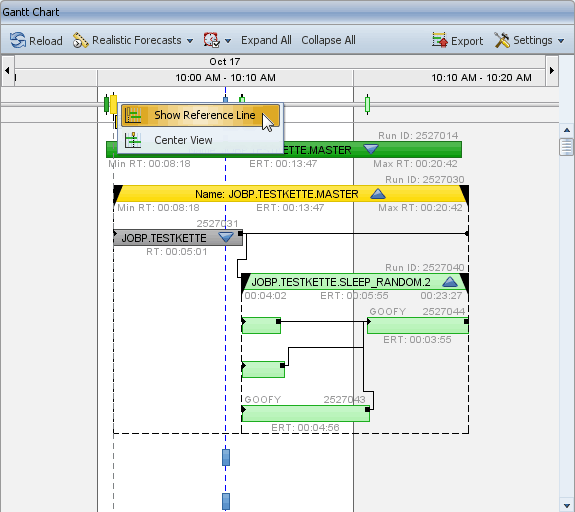Open dropdown arrow beside clock icon

(228, 41)
